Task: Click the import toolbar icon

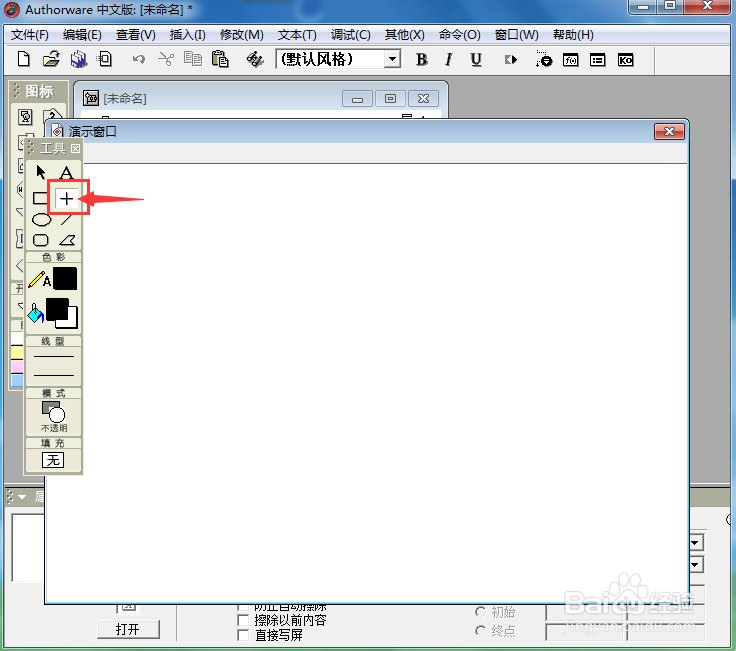Action: coord(104,60)
